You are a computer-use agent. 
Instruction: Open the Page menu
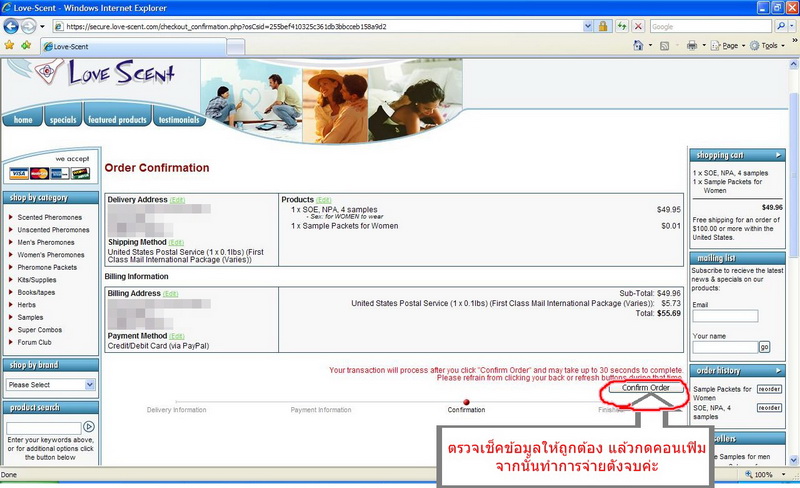point(728,45)
